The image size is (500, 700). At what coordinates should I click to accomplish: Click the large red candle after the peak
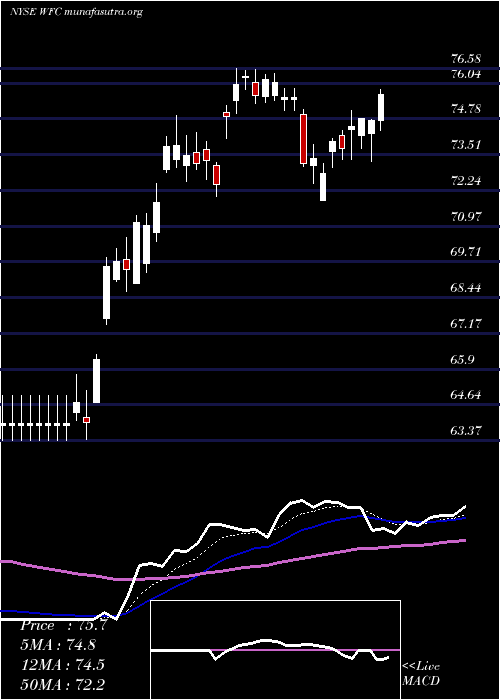pyautogui.click(x=304, y=139)
